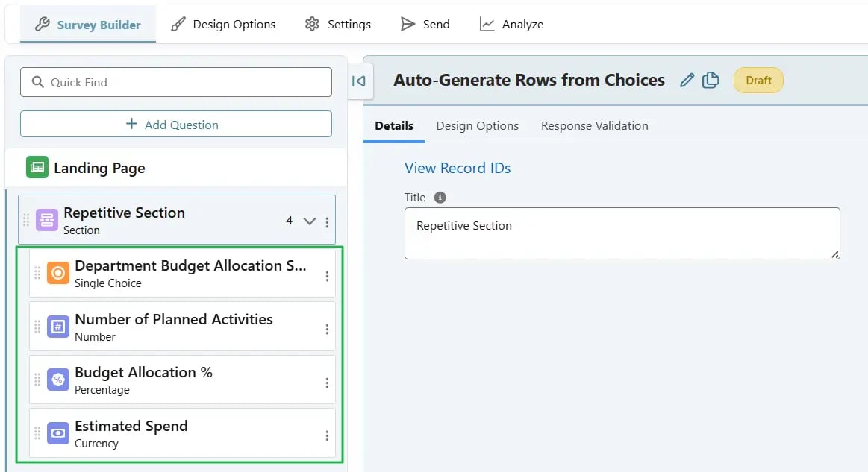Click the Title field resize grip
This screenshot has height=472, width=868.
[x=834, y=254]
